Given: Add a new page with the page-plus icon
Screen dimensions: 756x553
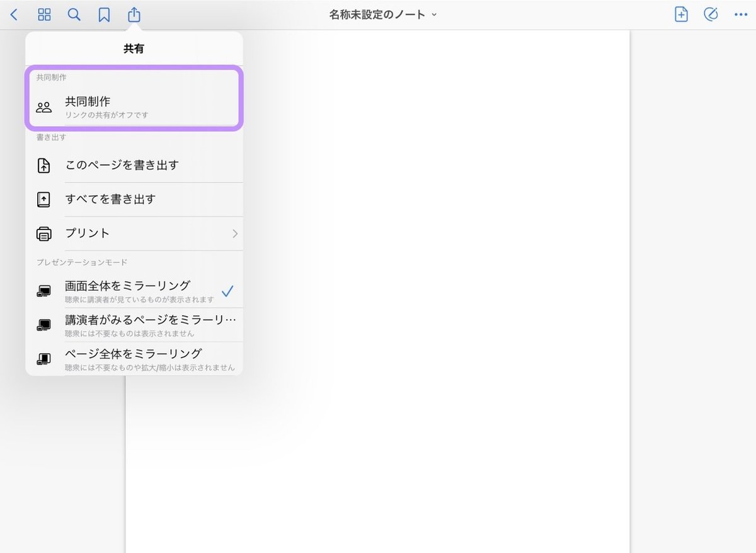Looking at the screenshot, I should coord(681,15).
